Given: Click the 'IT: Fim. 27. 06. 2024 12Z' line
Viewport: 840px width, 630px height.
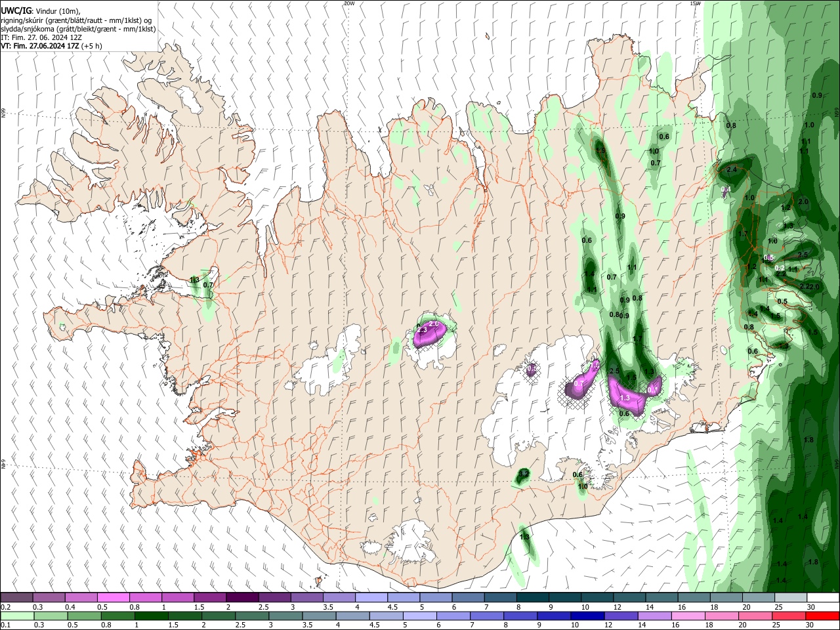Looking at the screenshot, I should pos(40,37).
